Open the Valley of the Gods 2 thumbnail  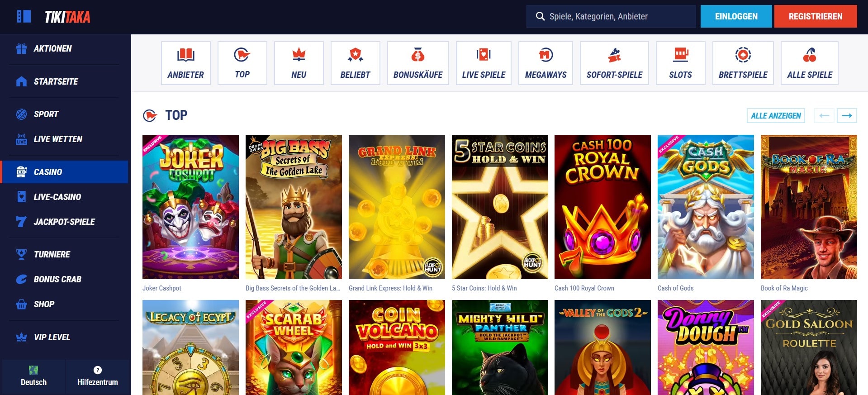pos(602,347)
